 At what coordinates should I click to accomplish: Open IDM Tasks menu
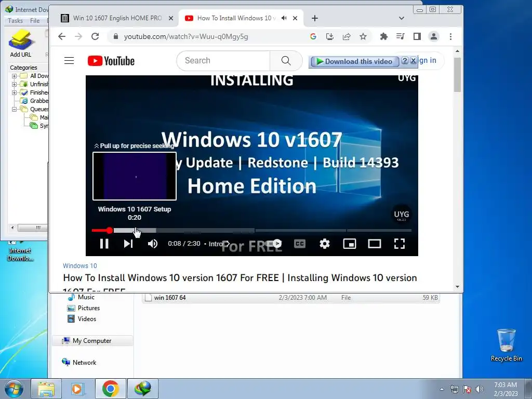(15, 21)
